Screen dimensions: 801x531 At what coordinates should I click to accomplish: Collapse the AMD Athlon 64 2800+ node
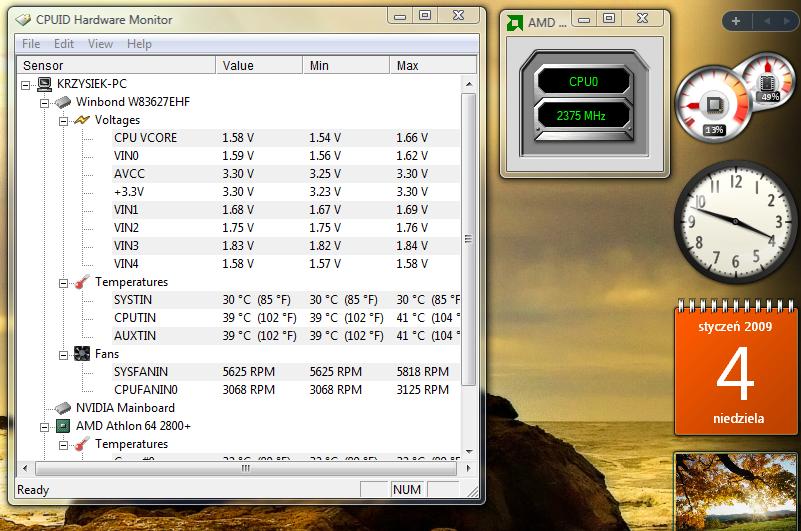(44, 427)
